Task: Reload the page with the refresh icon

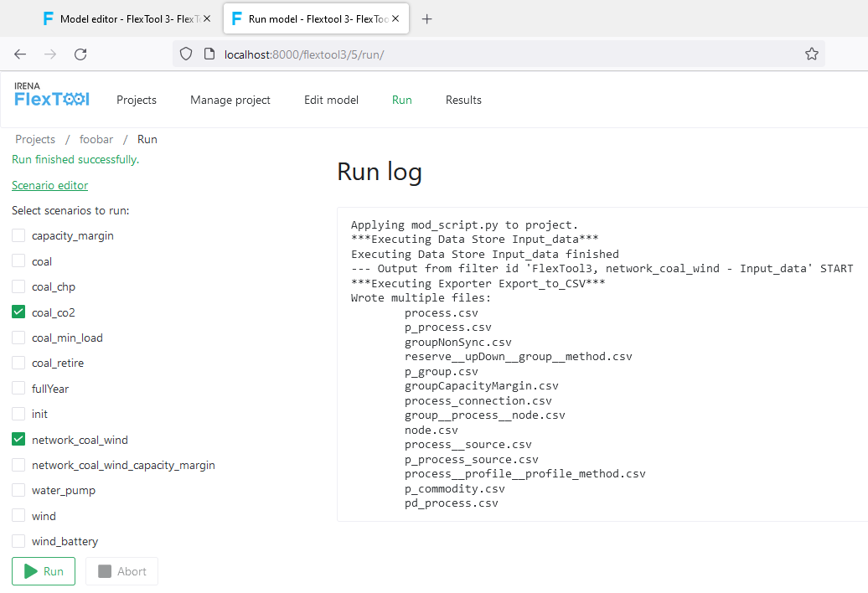Action: tap(80, 54)
